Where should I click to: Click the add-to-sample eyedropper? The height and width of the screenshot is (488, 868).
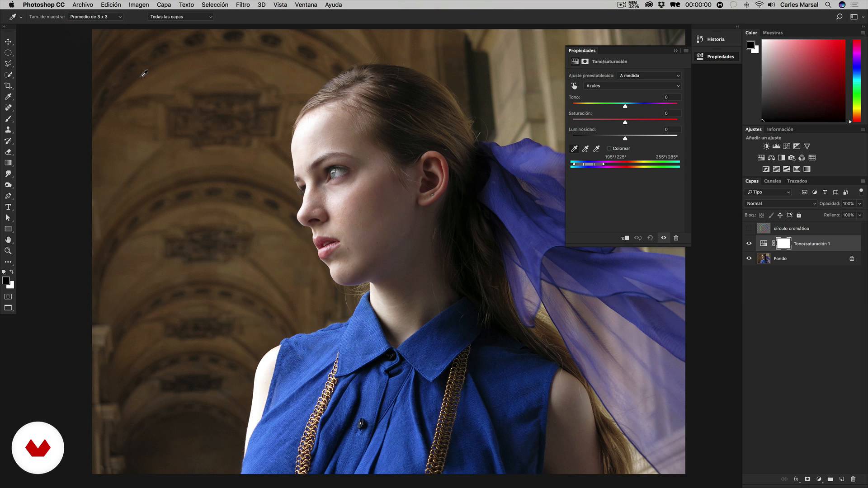[x=585, y=148]
